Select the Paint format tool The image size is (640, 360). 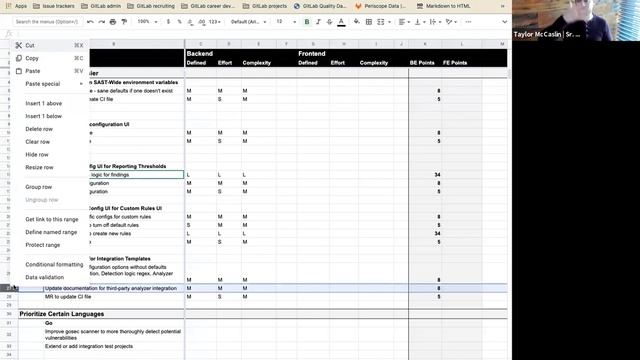click(124, 22)
